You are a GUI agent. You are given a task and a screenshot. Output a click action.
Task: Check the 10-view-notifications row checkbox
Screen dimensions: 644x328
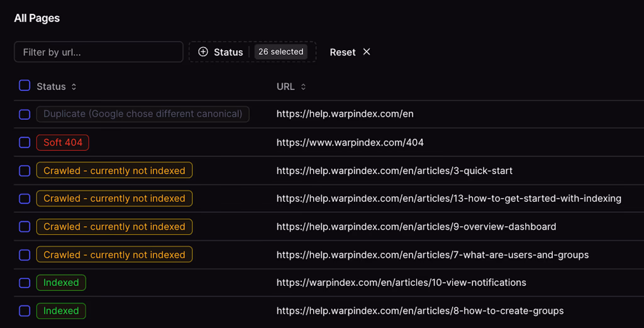coord(25,283)
